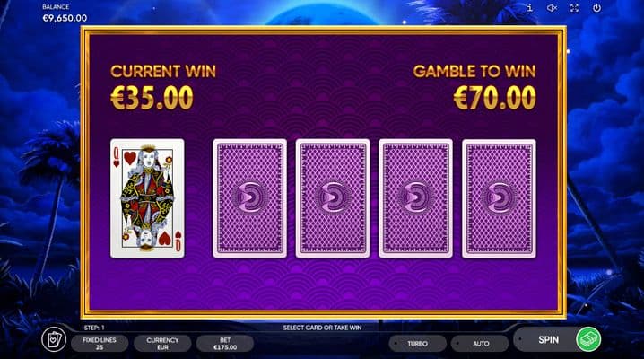Click the green take win cash icon

(588, 339)
